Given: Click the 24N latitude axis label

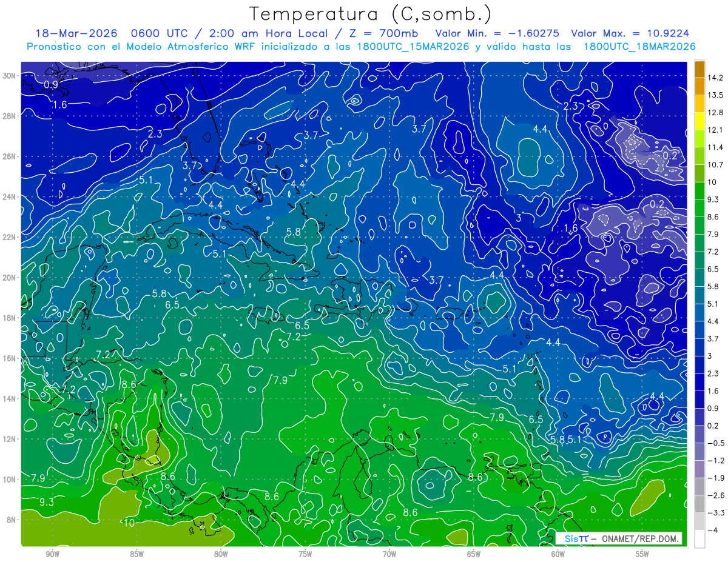Looking at the screenshot, I should click(10, 196).
